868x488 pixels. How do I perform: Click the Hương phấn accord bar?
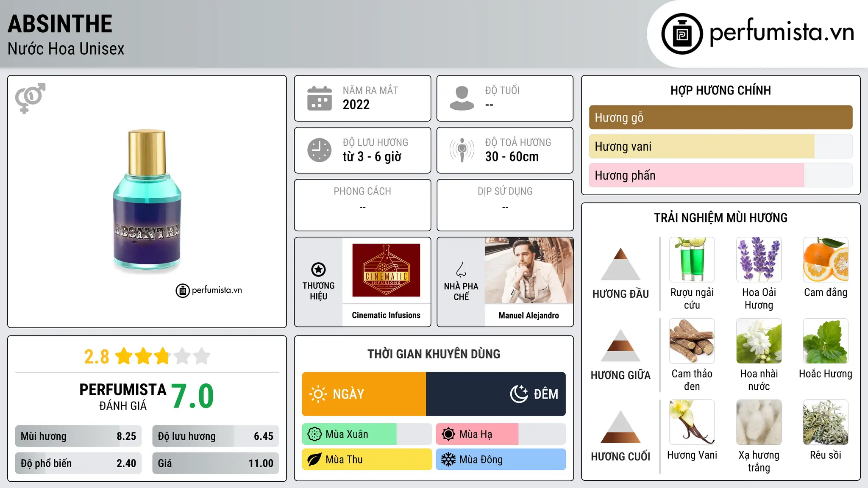click(721, 175)
